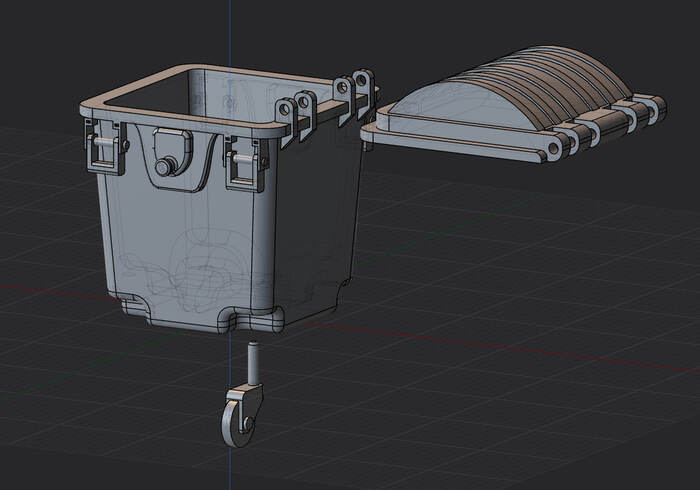
Task: Click the round knob on center bracket
Action: [165, 162]
